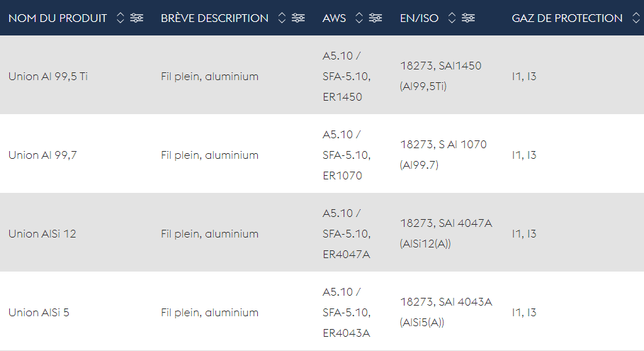Viewport: 644px width, 351px height.
Task: Sort by Nom du produit column arrows
Action: tap(120, 18)
